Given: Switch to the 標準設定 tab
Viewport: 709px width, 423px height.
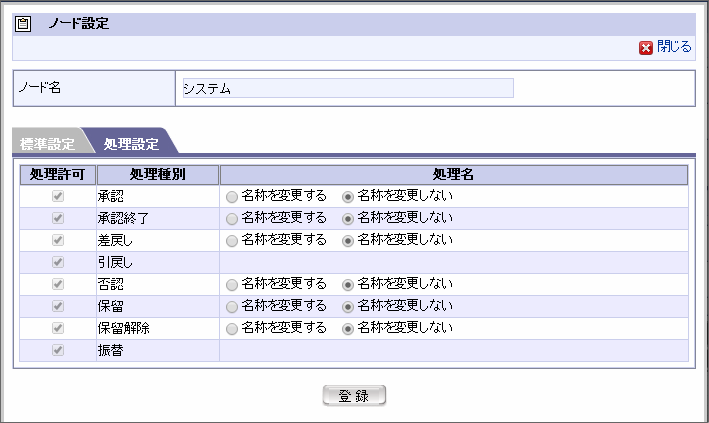Looking at the screenshot, I should pos(47,144).
